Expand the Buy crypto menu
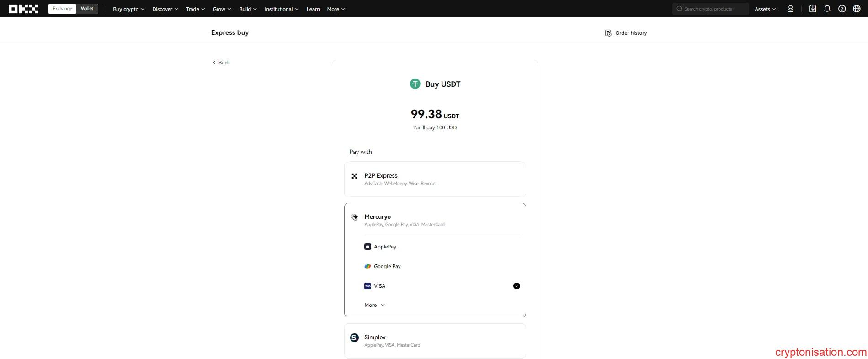This screenshot has height=359, width=868. 128,9
